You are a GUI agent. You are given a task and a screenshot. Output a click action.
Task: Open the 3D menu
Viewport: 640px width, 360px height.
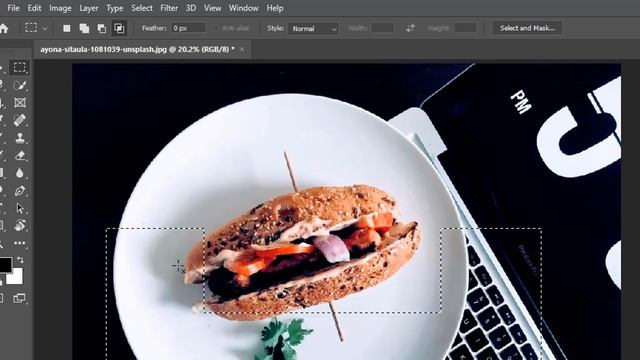point(191,8)
